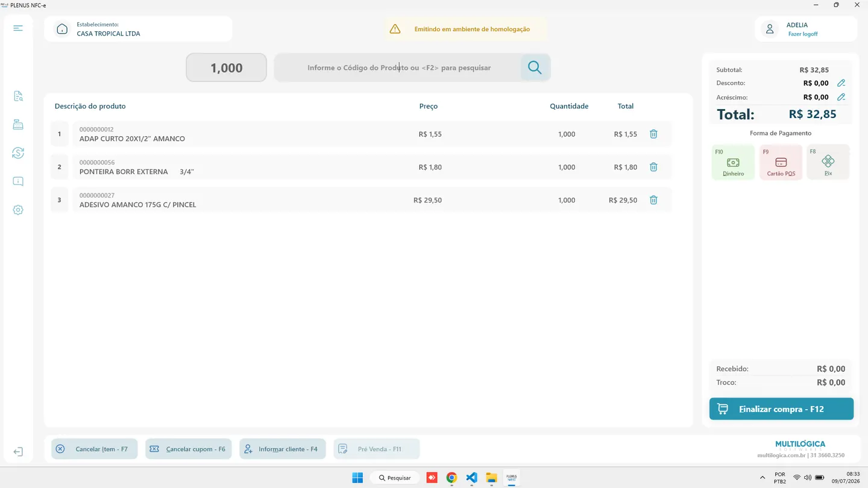Click the exit icon at sidebar bottom

point(18,452)
